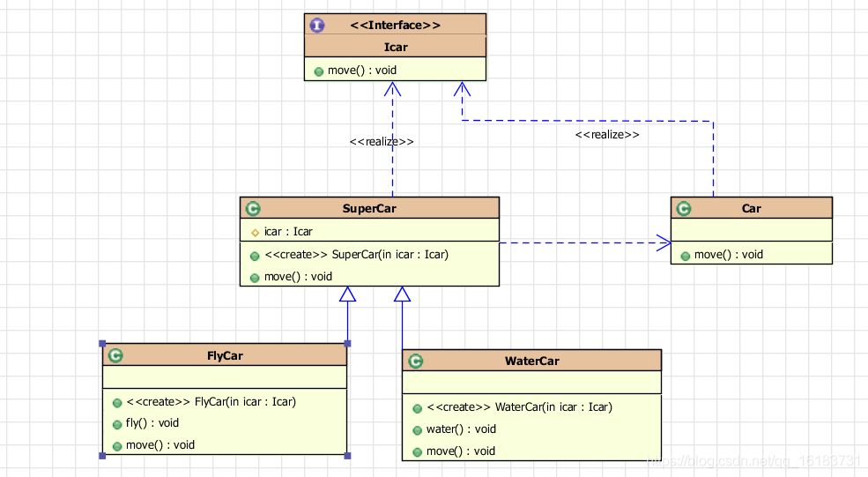This screenshot has width=868, height=477.
Task: Select the Car class icon
Action: (684, 208)
